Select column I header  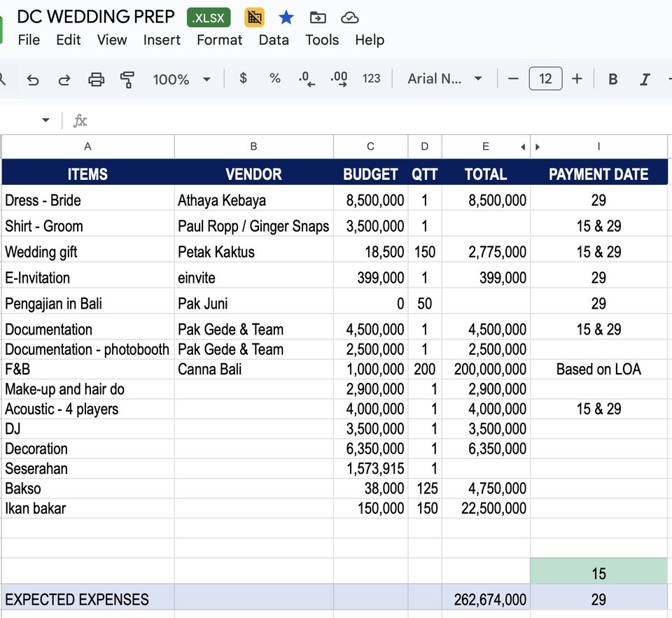coord(598,147)
